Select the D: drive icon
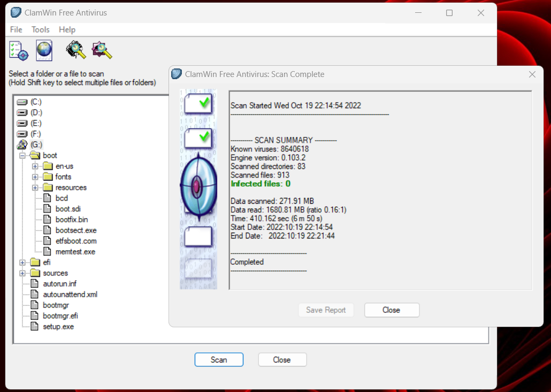The image size is (551, 392). tap(22, 113)
